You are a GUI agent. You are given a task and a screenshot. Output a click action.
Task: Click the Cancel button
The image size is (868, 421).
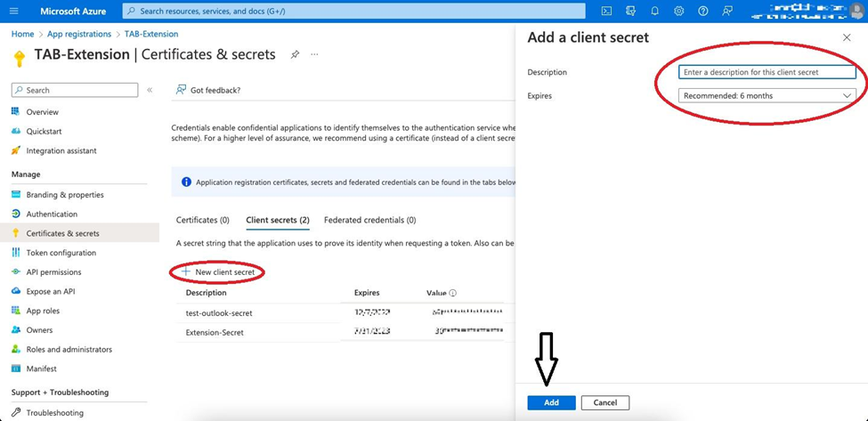[x=605, y=402]
